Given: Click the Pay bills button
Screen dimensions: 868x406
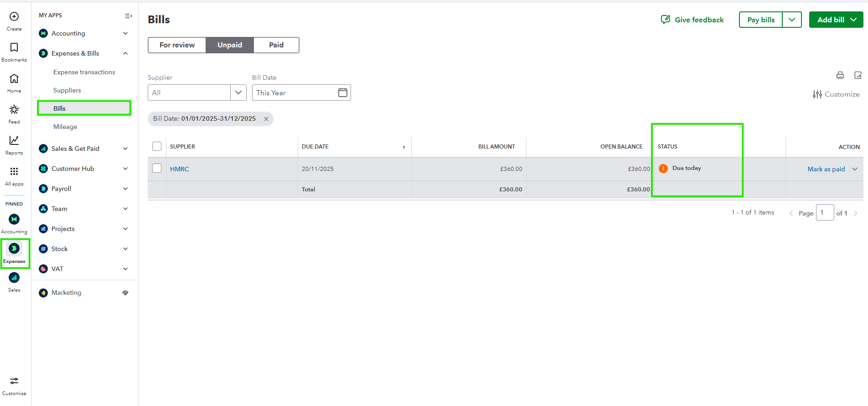Looking at the screenshot, I should coord(761,20).
